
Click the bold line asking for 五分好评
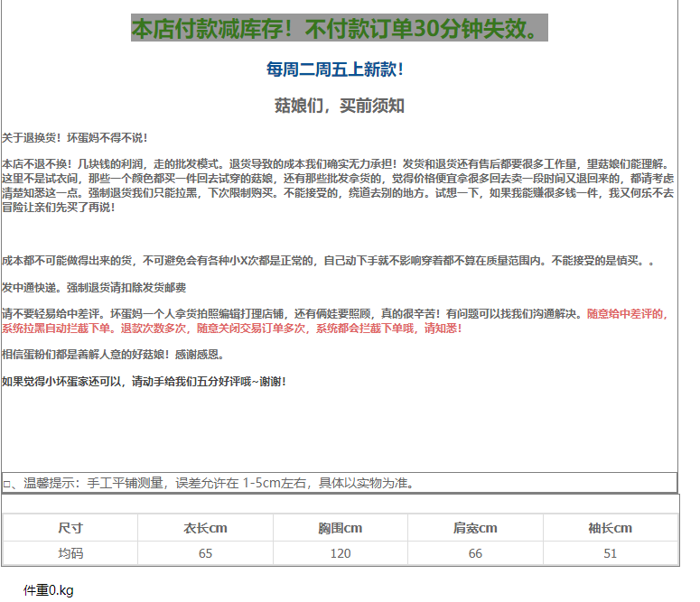[x=145, y=382]
